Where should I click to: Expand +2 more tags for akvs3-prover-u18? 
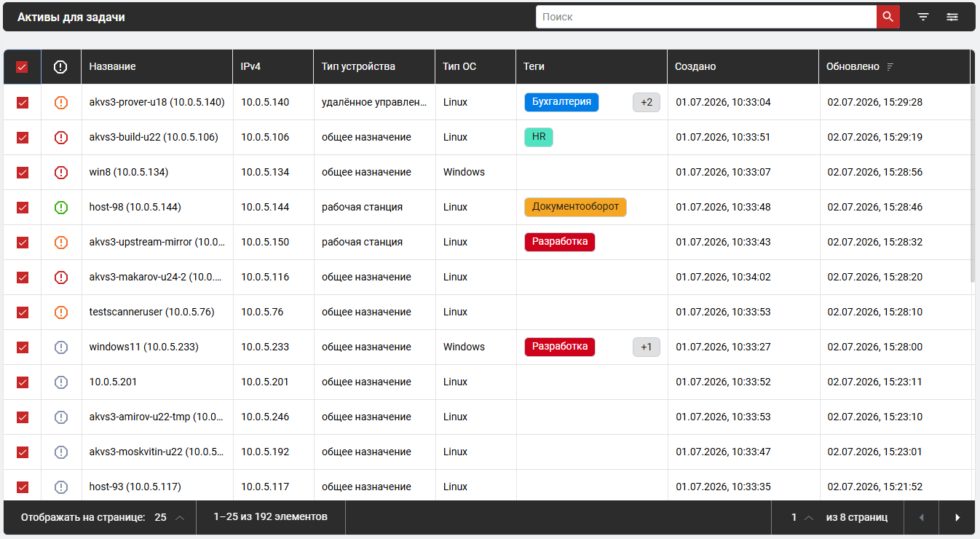point(647,103)
